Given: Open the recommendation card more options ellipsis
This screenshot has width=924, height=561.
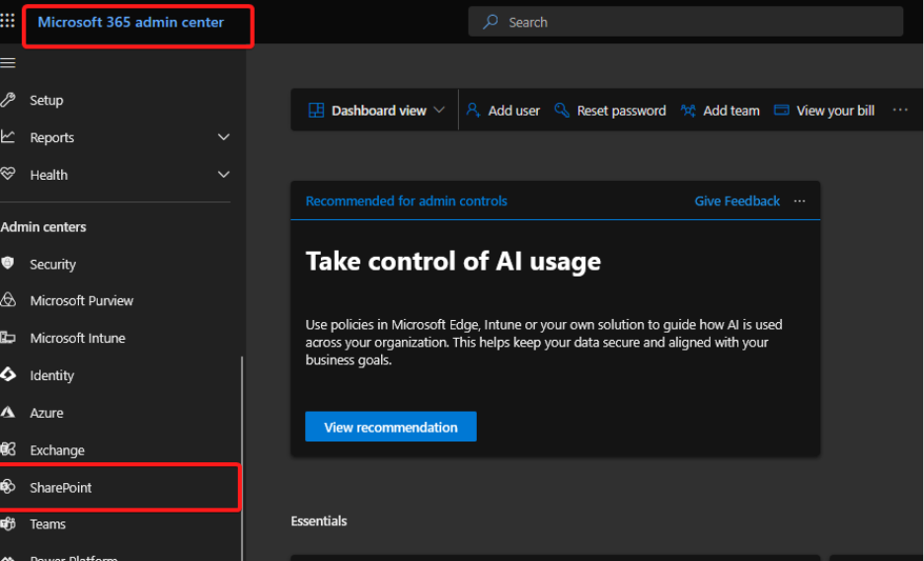Looking at the screenshot, I should pos(800,200).
